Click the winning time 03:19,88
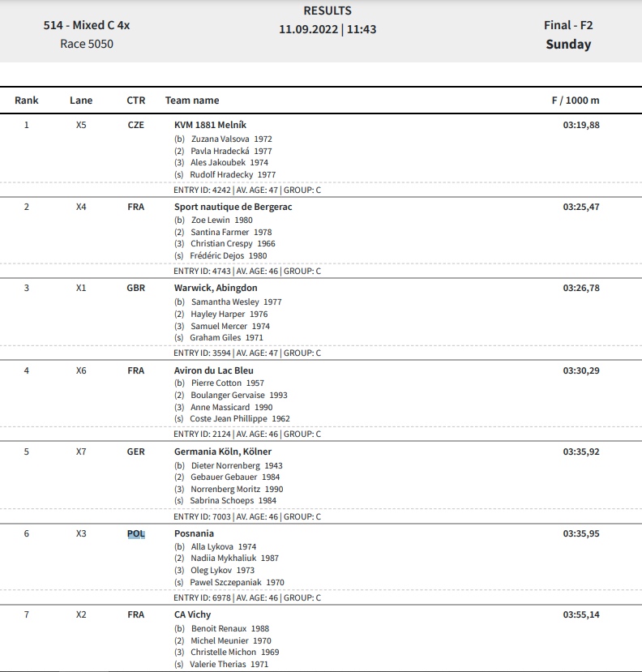Image resolution: width=642 pixels, height=672 pixels. tap(581, 125)
